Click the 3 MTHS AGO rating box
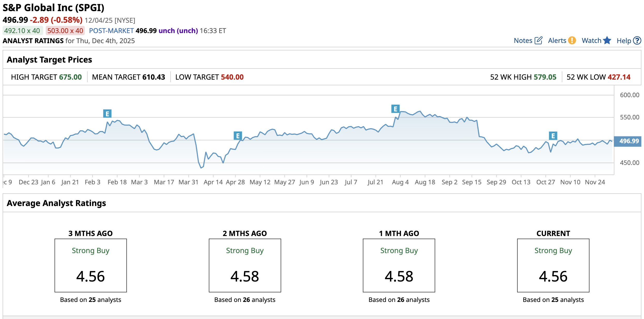Viewport: 644px width, 319px height. [90, 265]
